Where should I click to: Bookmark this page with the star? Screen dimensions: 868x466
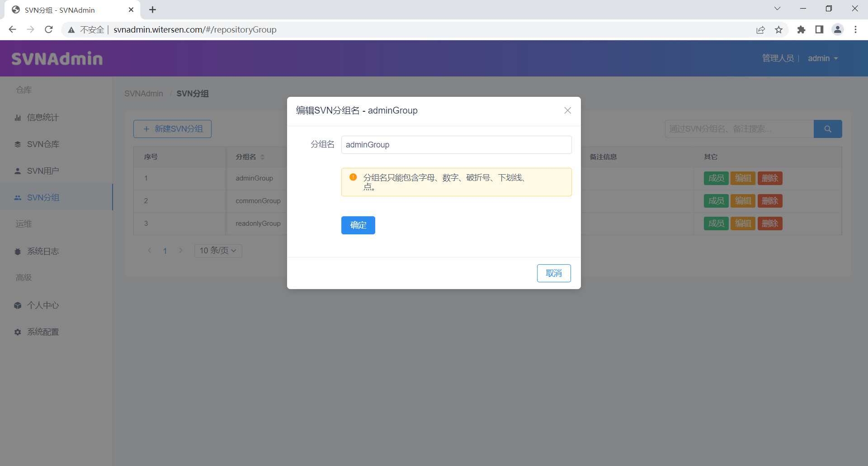click(778, 29)
